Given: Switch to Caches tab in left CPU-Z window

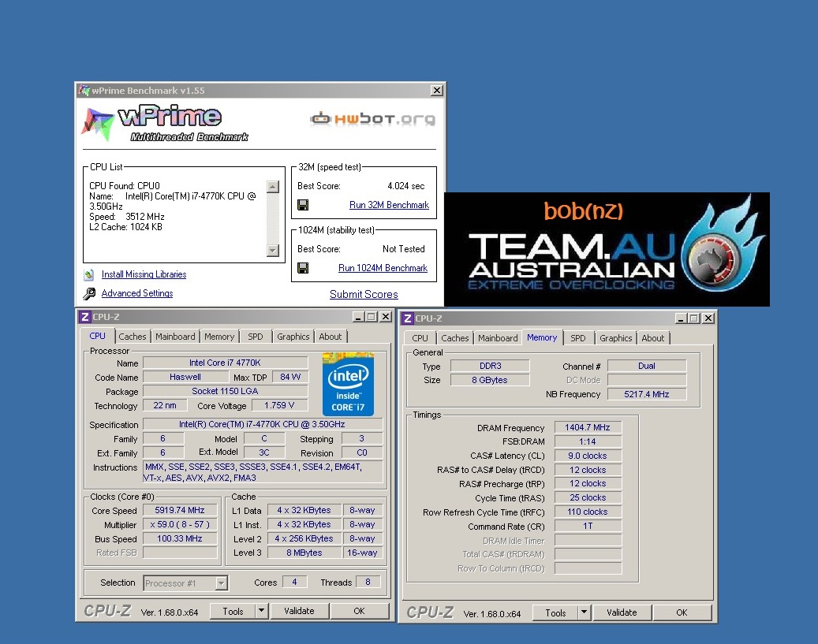Looking at the screenshot, I should point(133,337).
